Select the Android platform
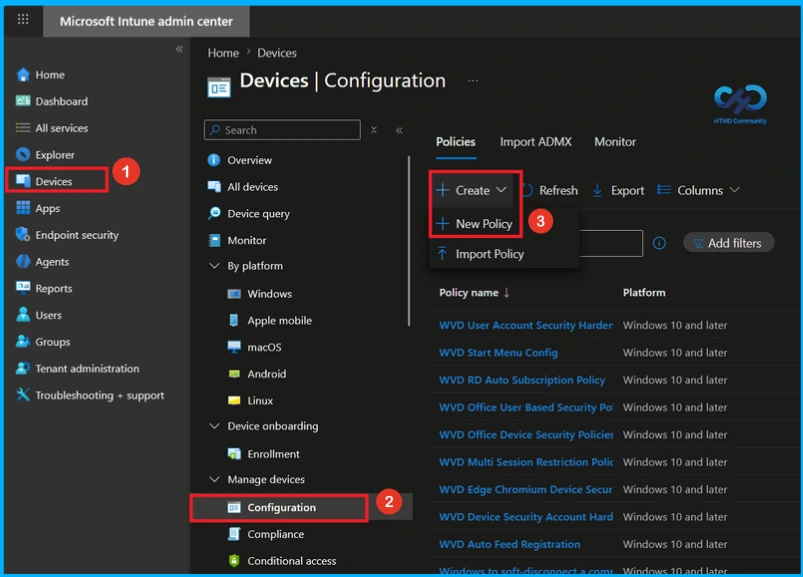The image size is (803, 577). pos(266,374)
